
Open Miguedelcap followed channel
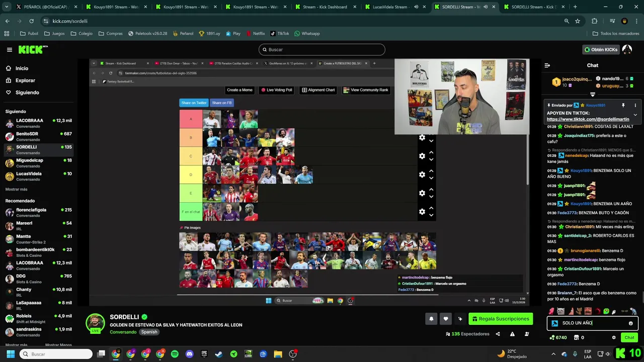[x=39, y=163]
